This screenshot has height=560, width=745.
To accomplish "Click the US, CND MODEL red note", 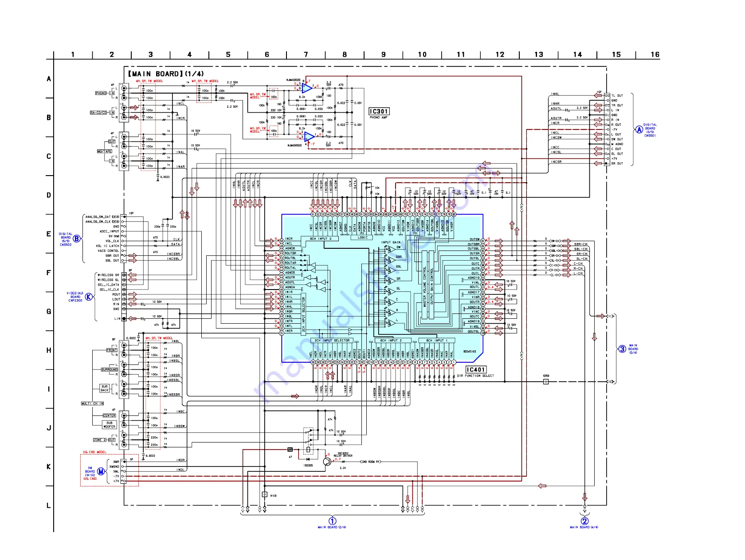I will 94,452.
